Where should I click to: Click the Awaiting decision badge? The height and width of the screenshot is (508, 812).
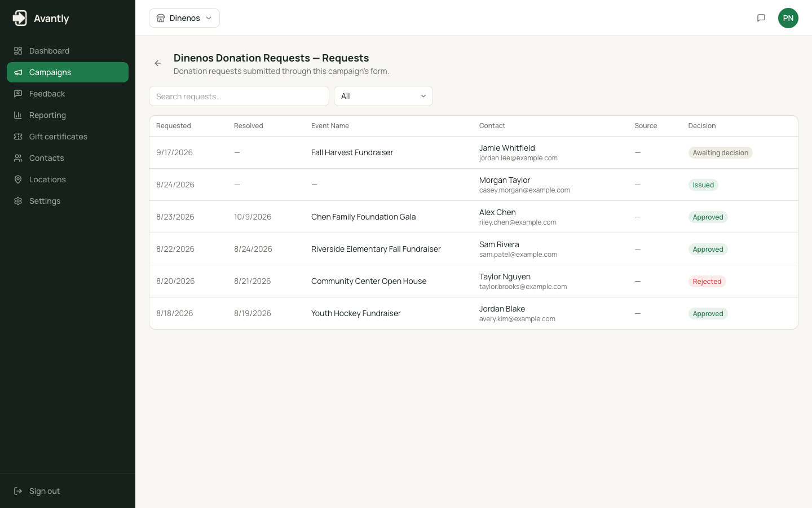pyautogui.click(x=721, y=153)
